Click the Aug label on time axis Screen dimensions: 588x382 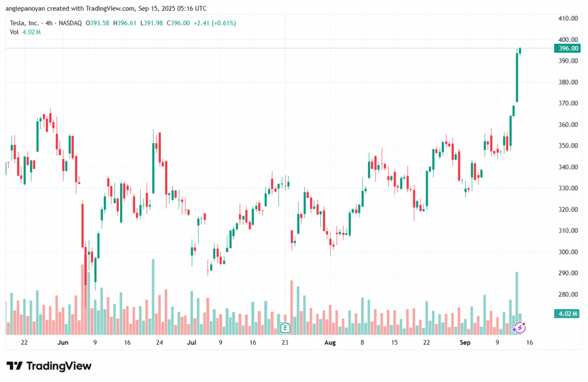pyautogui.click(x=330, y=342)
